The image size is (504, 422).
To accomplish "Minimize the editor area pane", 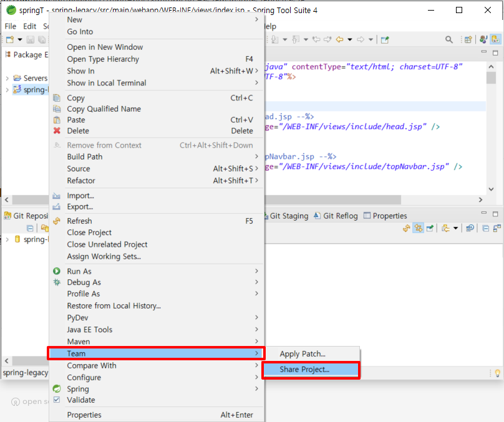I will (484, 52).
